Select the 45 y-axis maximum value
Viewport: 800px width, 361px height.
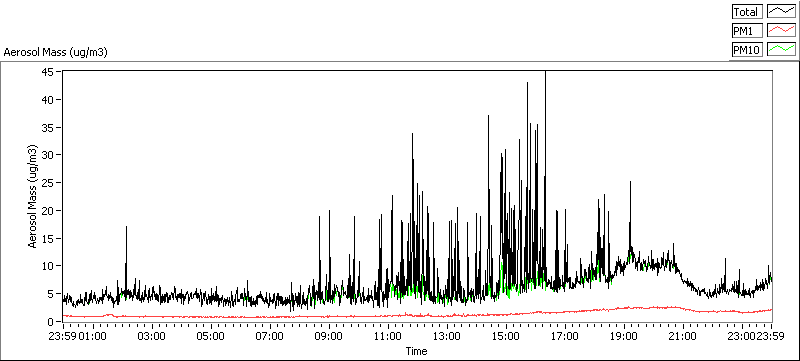coord(48,72)
